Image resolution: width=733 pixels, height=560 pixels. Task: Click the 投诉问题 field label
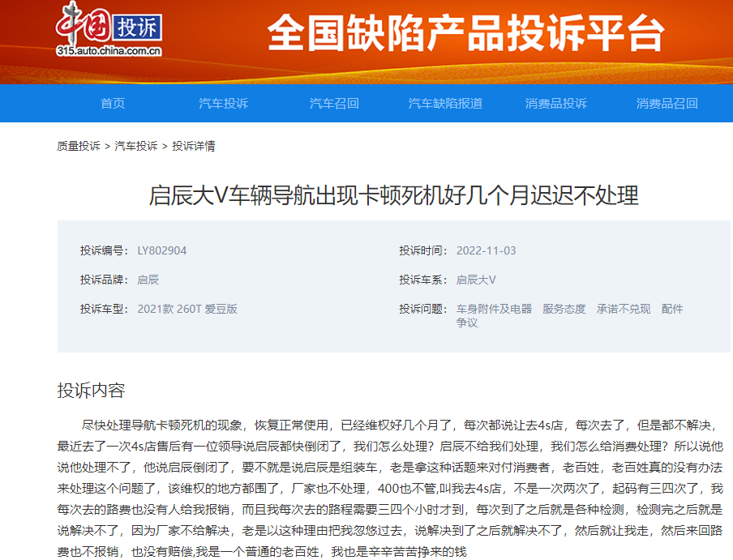pyautogui.click(x=423, y=310)
